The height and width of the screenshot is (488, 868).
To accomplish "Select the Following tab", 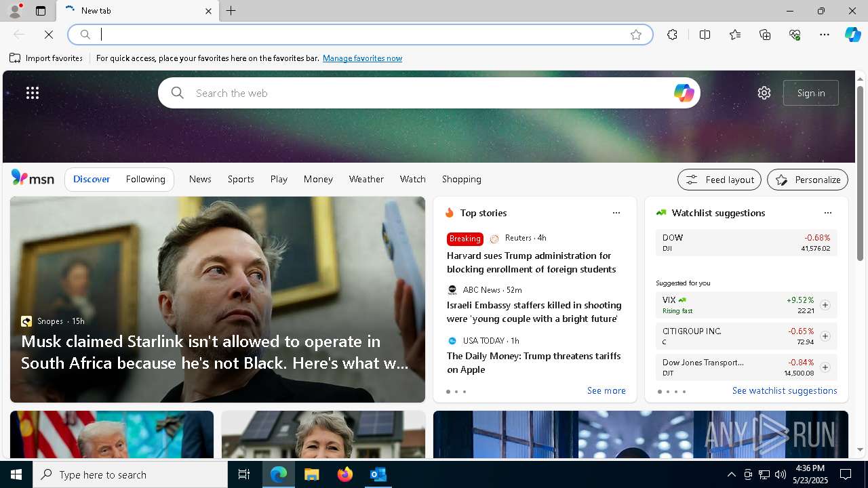I will 146,179.
